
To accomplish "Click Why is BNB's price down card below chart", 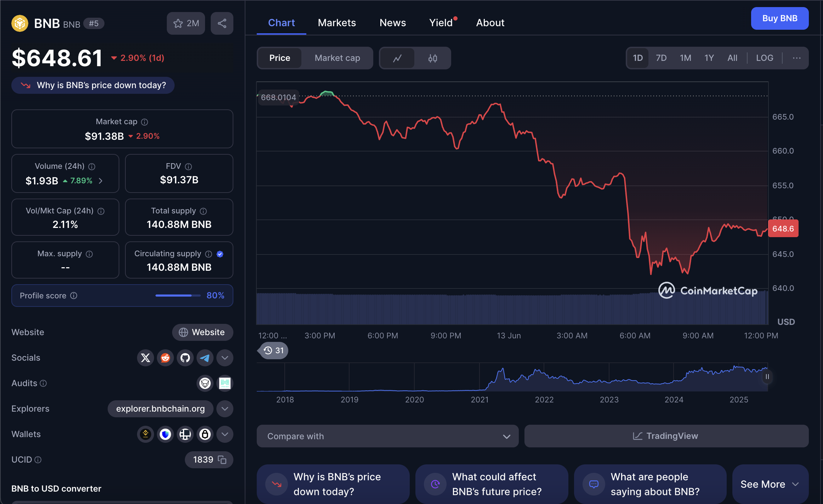I will (x=333, y=484).
